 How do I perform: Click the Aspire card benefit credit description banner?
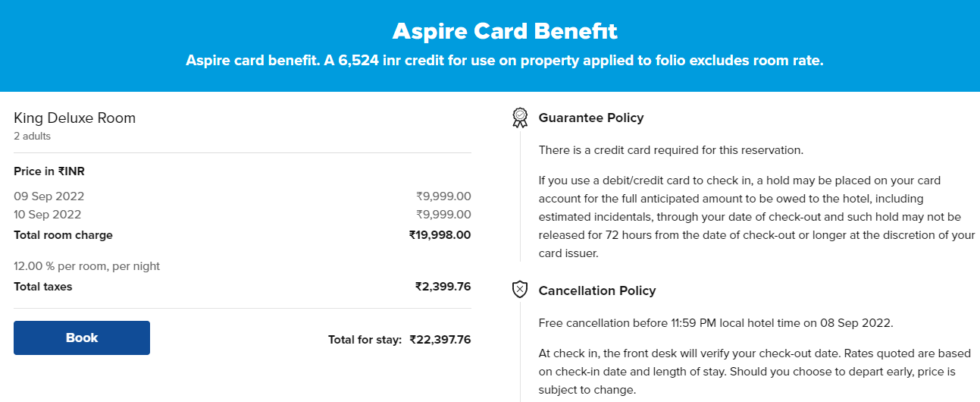(x=505, y=61)
